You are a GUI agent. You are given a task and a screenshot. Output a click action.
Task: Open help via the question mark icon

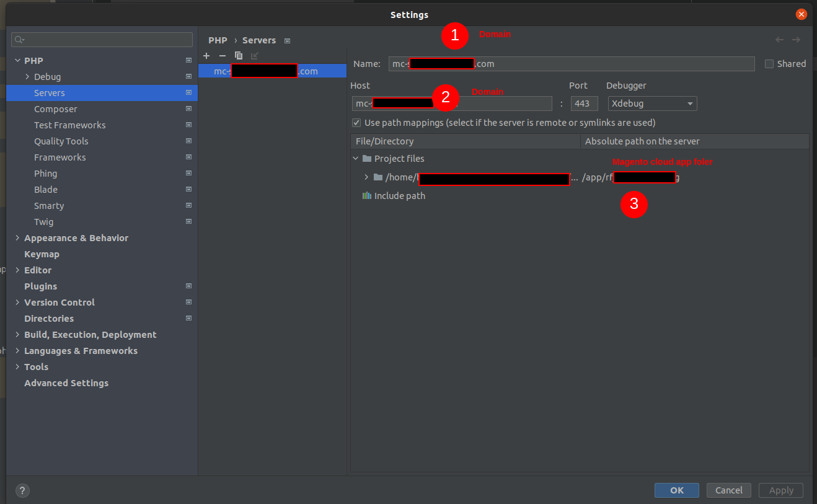click(22, 490)
